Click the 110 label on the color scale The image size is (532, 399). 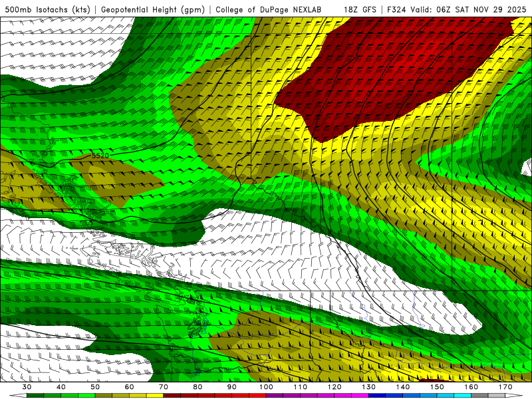click(x=301, y=387)
